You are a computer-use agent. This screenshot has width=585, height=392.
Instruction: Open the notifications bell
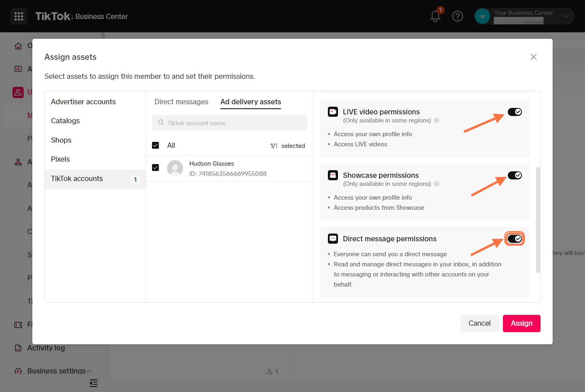(x=435, y=17)
